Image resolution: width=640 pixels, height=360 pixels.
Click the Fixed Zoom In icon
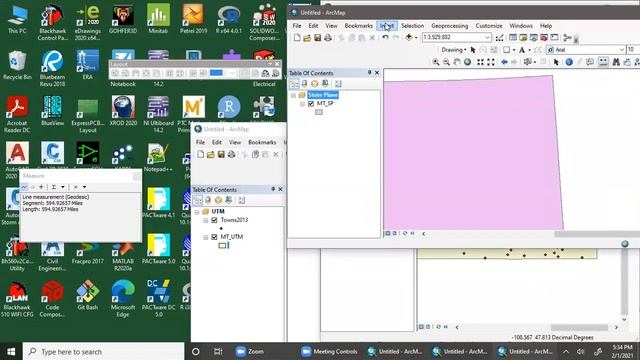coord(480,62)
